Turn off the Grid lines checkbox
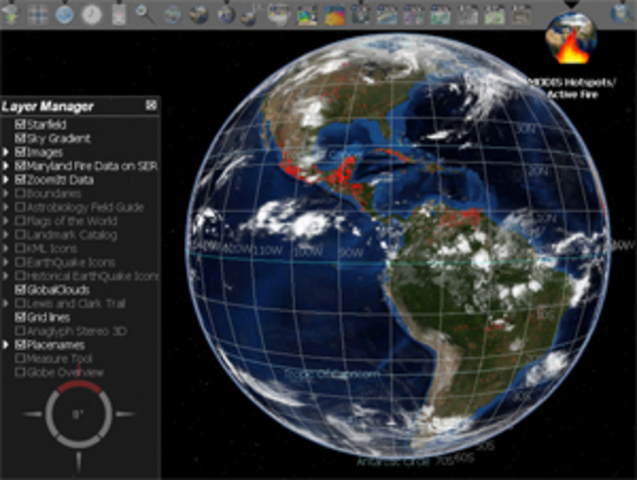637x480 pixels. pos(20,317)
